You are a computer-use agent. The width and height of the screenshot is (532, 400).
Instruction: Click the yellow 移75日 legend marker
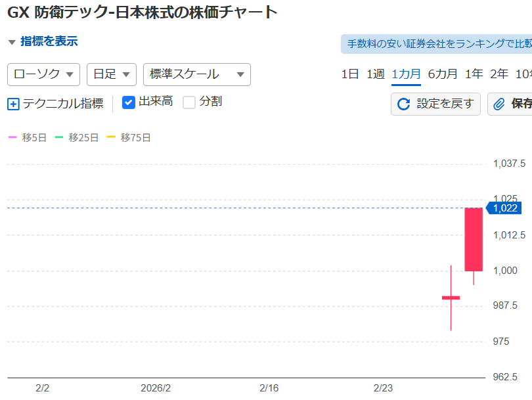pyautogui.click(x=110, y=138)
